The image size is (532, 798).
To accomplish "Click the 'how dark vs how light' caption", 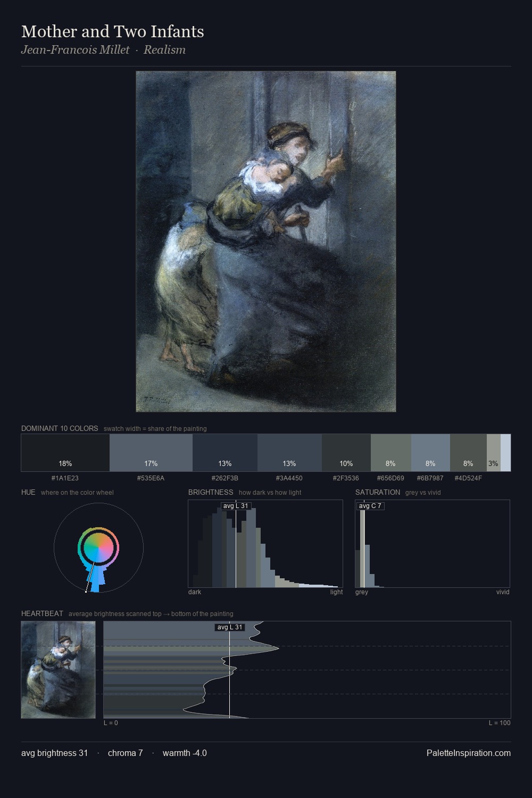I will point(270,493).
